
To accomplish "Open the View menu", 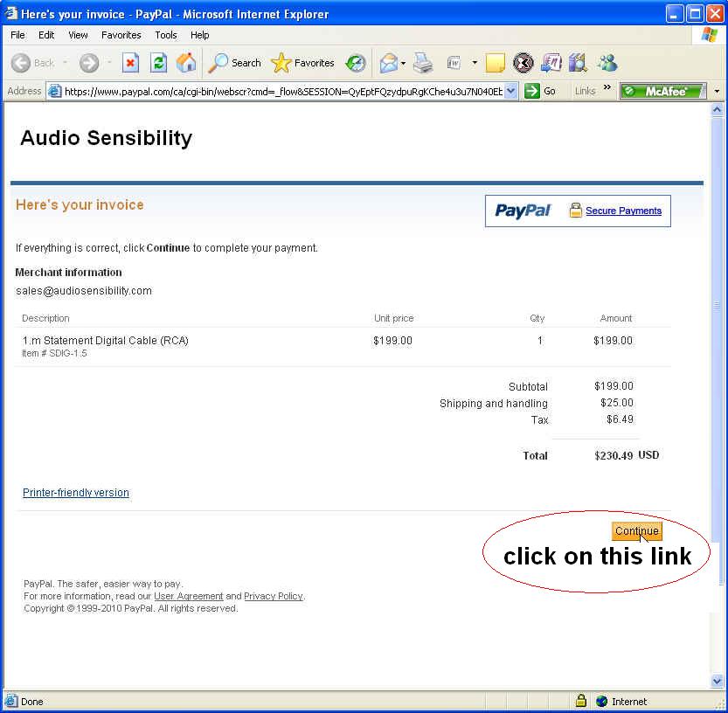I will 78,35.
